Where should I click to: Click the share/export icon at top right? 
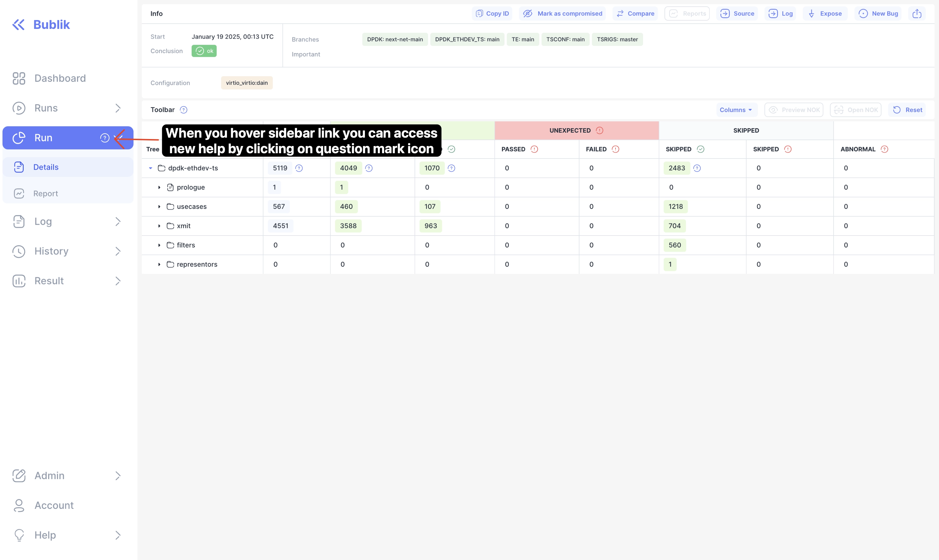point(918,13)
